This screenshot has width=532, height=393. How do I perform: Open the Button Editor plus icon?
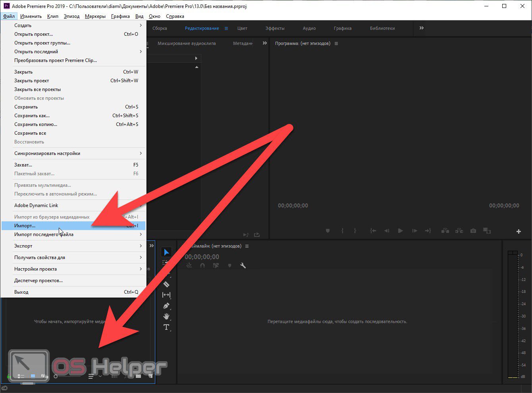(519, 232)
